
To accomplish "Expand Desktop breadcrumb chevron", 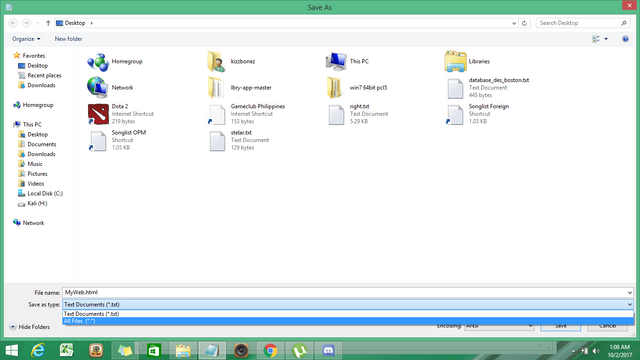I will (x=91, y=23).
